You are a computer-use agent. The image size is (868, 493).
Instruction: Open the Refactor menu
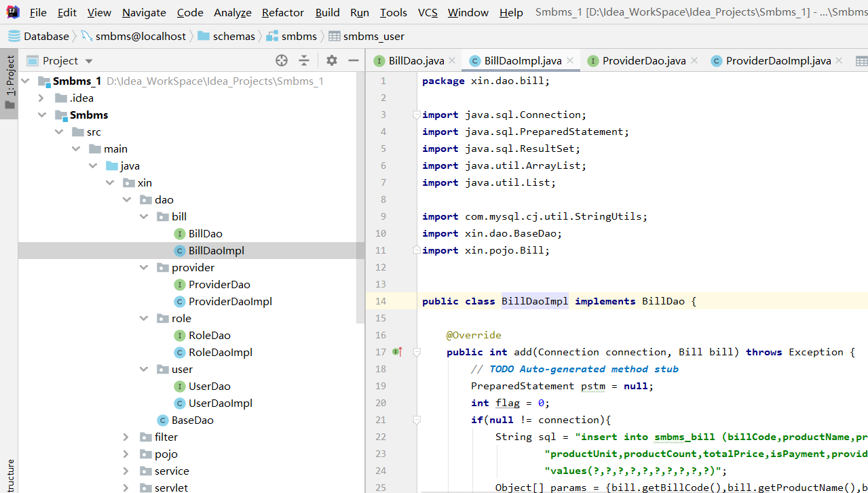click(x=283, y=12)
